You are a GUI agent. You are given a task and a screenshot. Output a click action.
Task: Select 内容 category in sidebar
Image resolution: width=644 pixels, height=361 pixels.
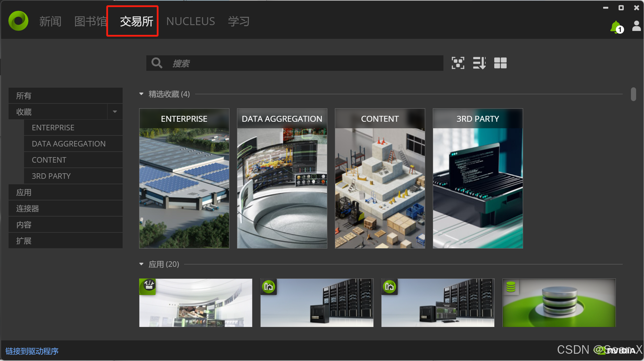click(x=66, y=225)
